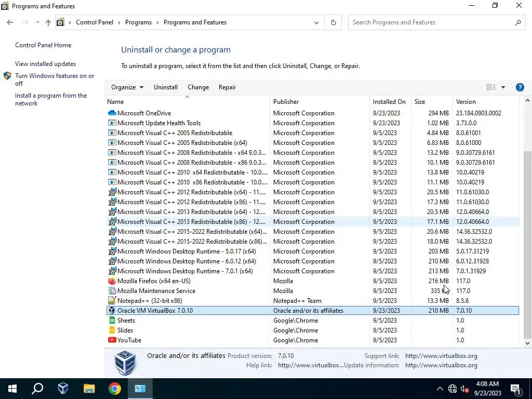The image size is (532, 399).
Task: Click the change view icon
Action: (491, 87)
